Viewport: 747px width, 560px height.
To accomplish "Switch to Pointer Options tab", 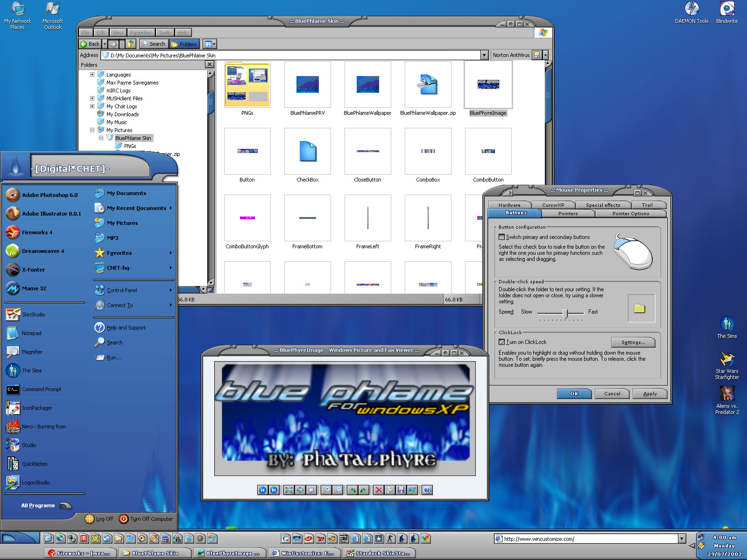I will click(631, 213).
